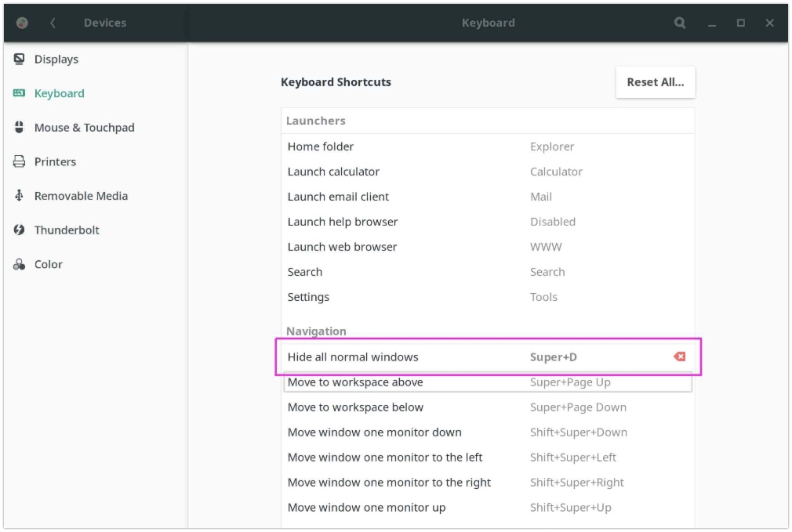Click the Color icon in sidebar
This screenshot has width=792, height=532.
click(20, 265)
